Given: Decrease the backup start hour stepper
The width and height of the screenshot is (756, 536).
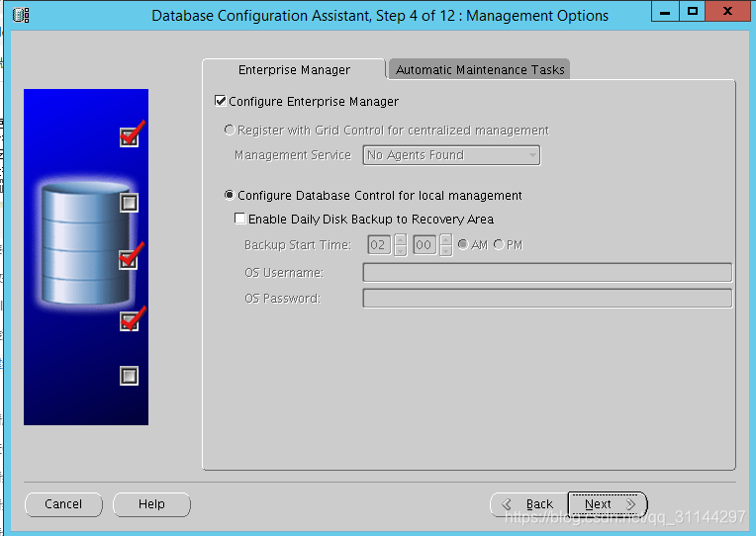Looking at the screenshot, I should [x=400, y=250].
